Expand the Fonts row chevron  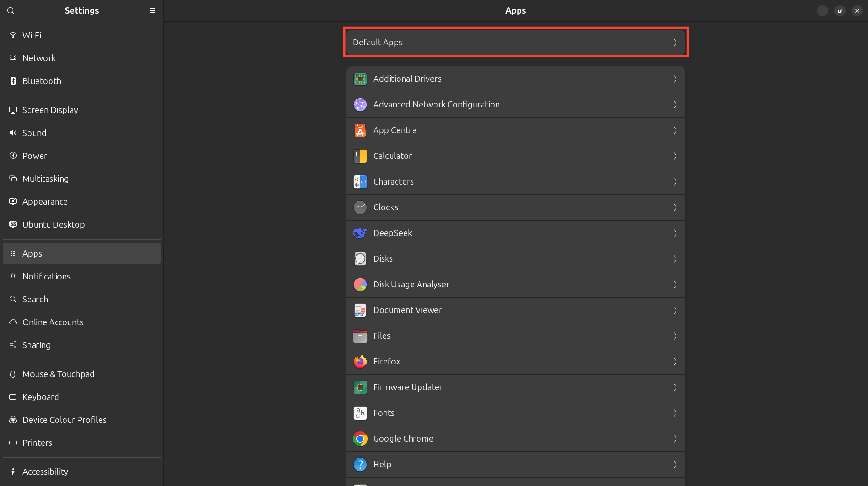point(675,413)
